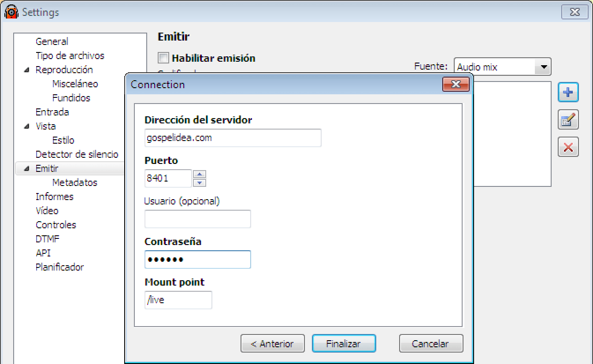Select Fundidos under Reproducción
This screenshot has height=364, width=593.
click(x=71, y=98)
